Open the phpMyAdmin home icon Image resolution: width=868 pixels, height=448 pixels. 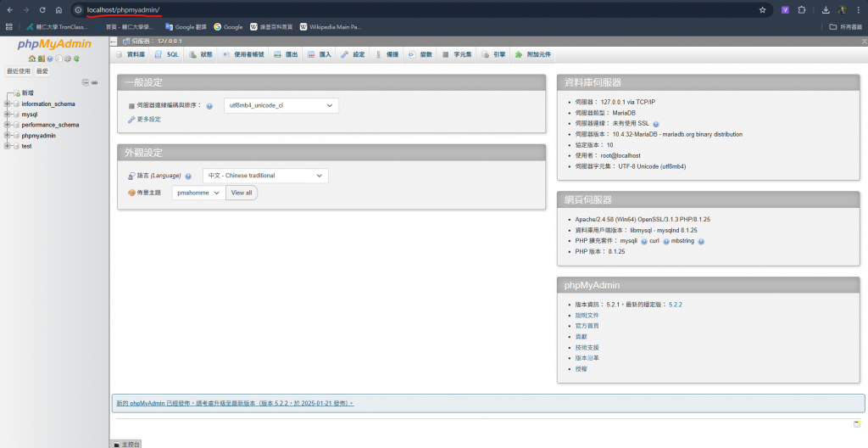pyautogui.click(x=32, y=59)
